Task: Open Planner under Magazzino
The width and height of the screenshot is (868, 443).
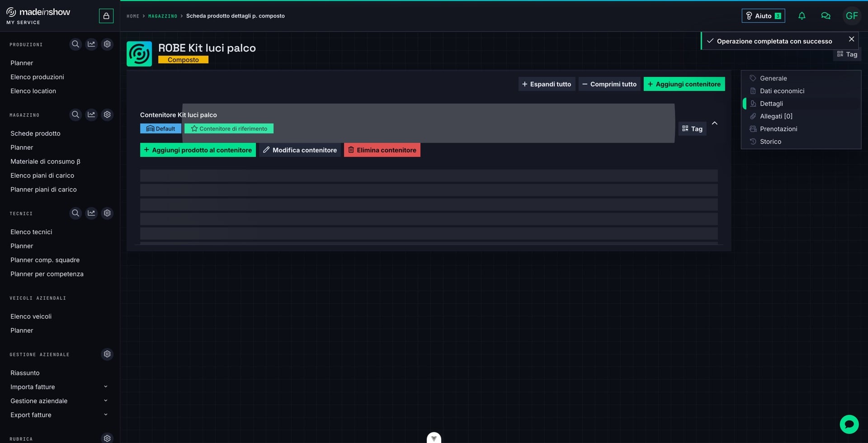Action: tap(22, 147)
